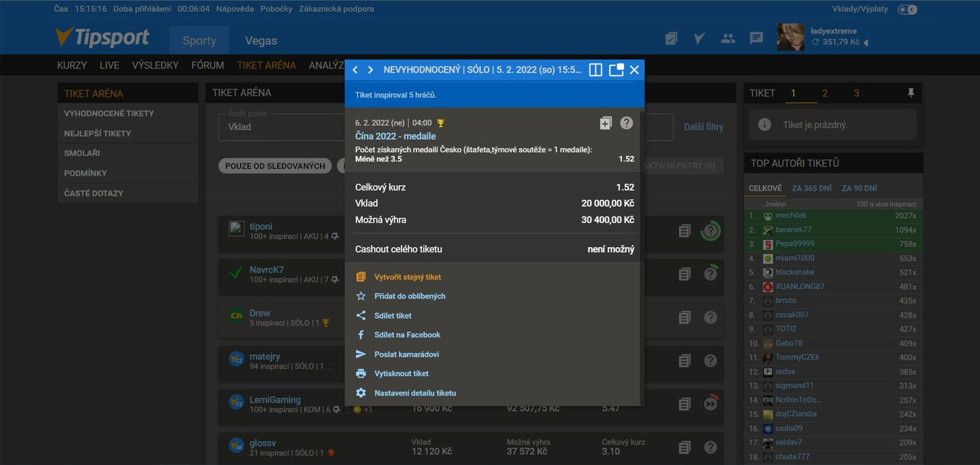Viewport: 980px width, 465px height.
Task: Add bet to ticket with plus icon
Action: pos(605,123)
